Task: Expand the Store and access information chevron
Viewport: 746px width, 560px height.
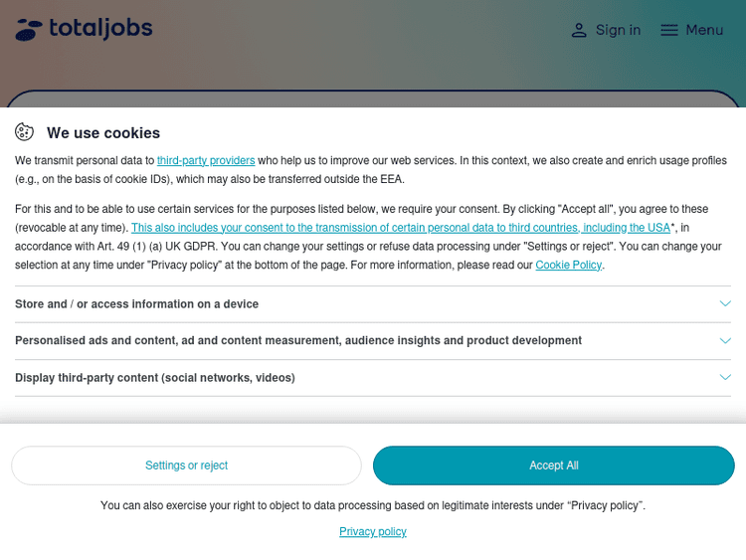Action: (x=725, y=303)
